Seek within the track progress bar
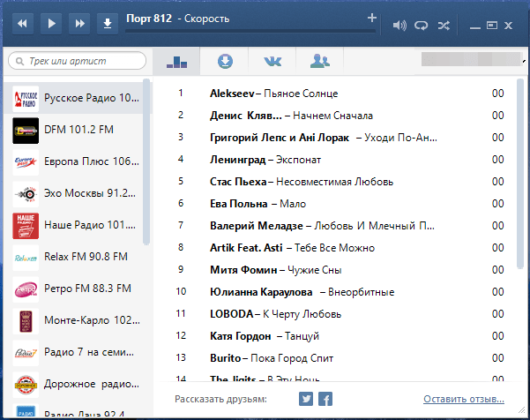The height and width of the screenshot is (420, 530). 250,31
